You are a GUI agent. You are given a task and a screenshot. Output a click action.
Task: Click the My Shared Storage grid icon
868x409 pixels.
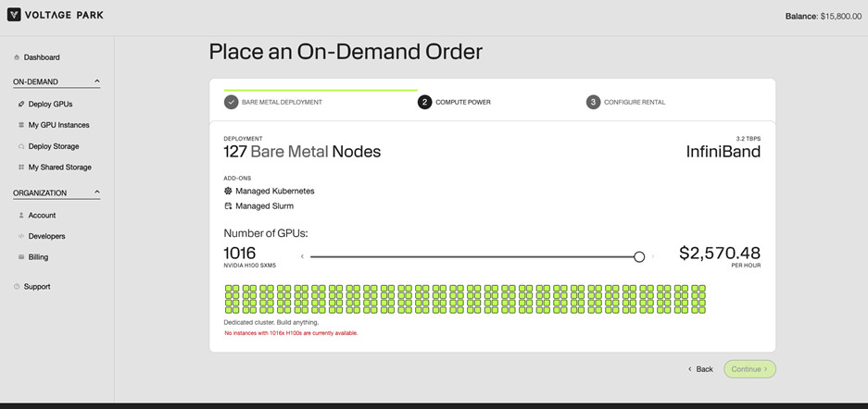pyautogui.click(x=21, y=167)
